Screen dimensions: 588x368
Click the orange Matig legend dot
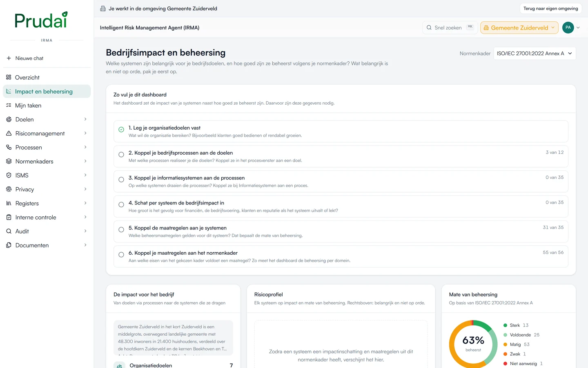tap(505, 345)
